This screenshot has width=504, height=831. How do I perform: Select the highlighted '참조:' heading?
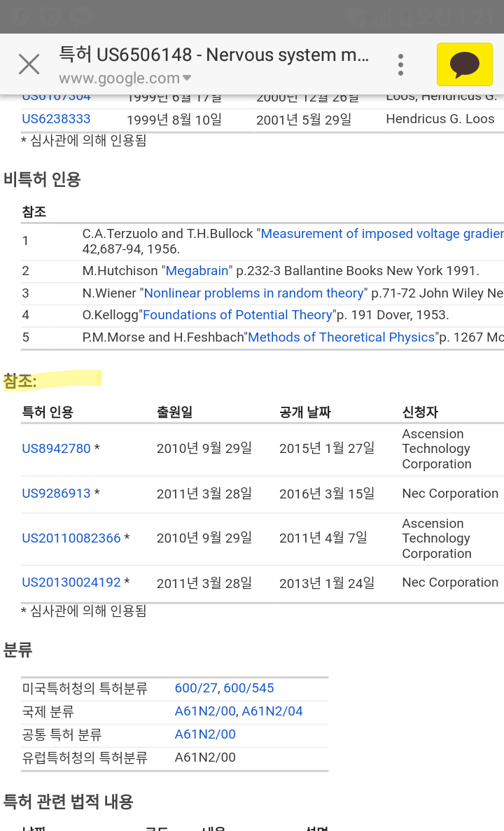pos(20,381)
